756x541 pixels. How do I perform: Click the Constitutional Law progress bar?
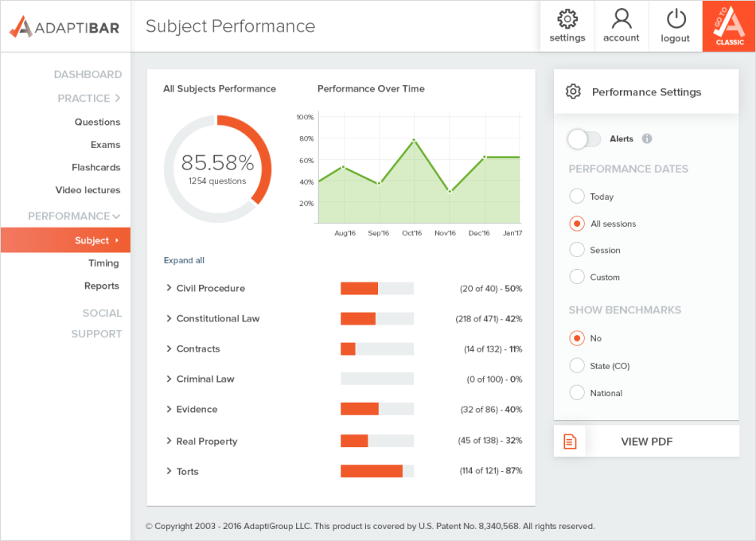(377, 318)
